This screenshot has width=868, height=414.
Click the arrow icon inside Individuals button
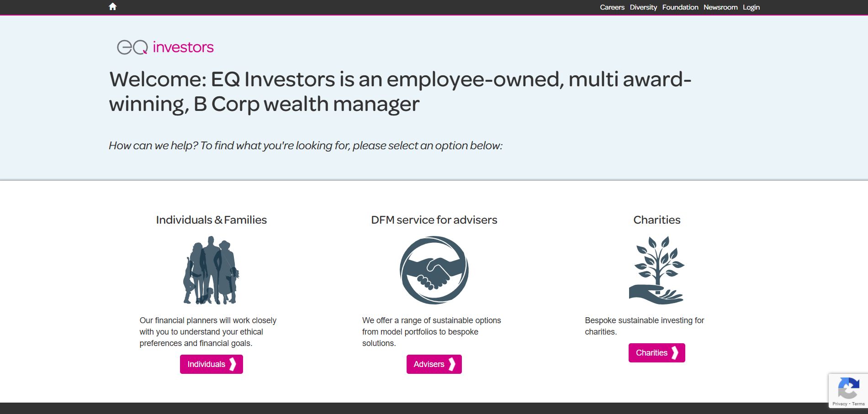pyautogui.click(x=233, y=364)
